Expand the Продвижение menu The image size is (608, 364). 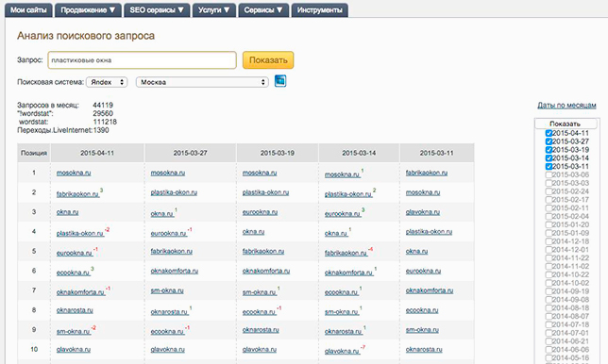[x=88, y=10]
